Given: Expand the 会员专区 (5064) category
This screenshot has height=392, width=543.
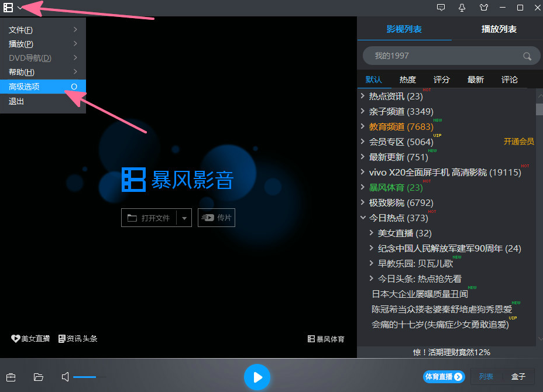Looking at the screenshot, I should (362, 141).
